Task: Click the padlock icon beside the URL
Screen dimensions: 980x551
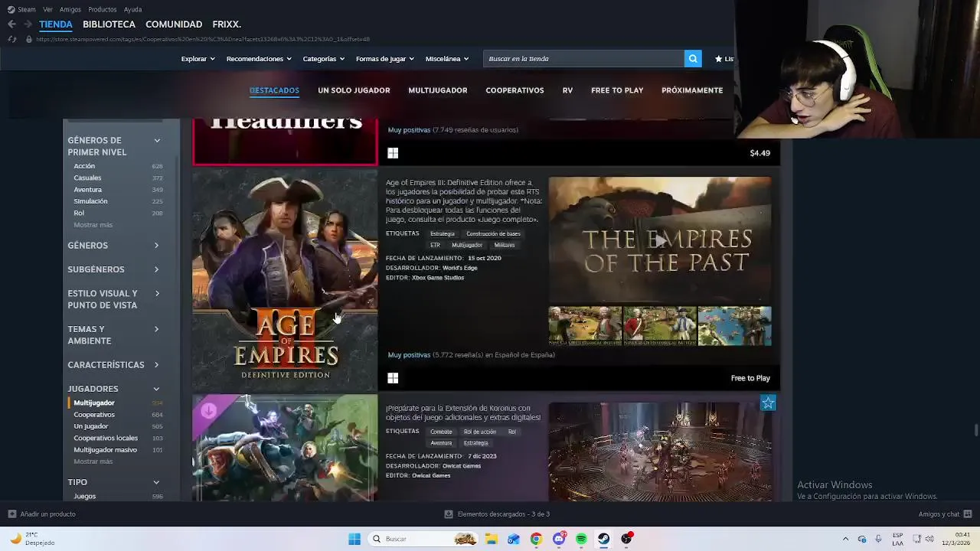Action: 29,39
